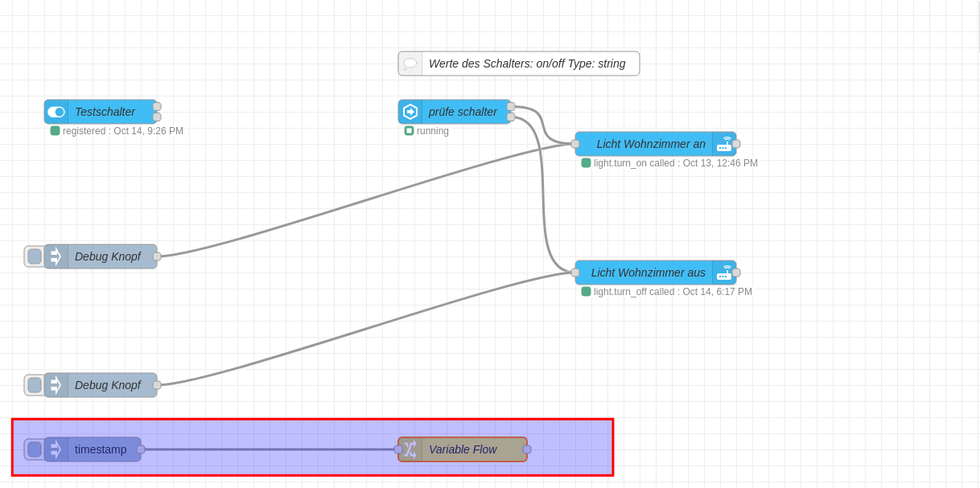The height and width of the screenshot is (488, 980).
Task: Click arrow icon of Debug Knopf wired to Licht Wohnzimmer aus
Action: coord(56,385)
